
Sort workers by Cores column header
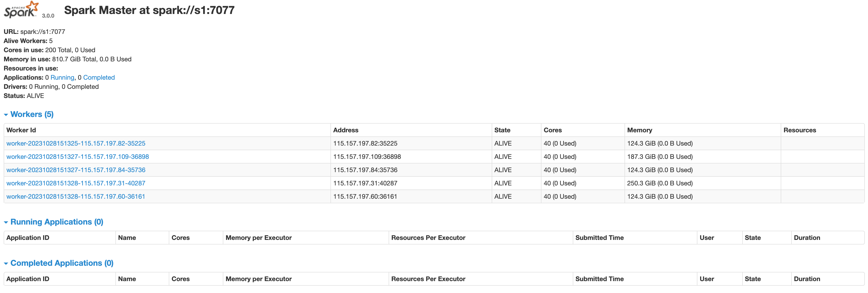(x=552, y=130)
